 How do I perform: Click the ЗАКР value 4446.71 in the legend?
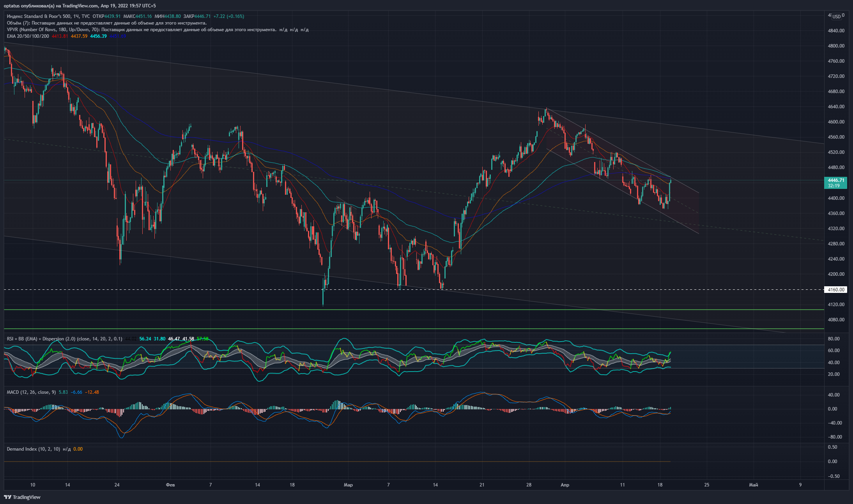click(x=203, y=16)
